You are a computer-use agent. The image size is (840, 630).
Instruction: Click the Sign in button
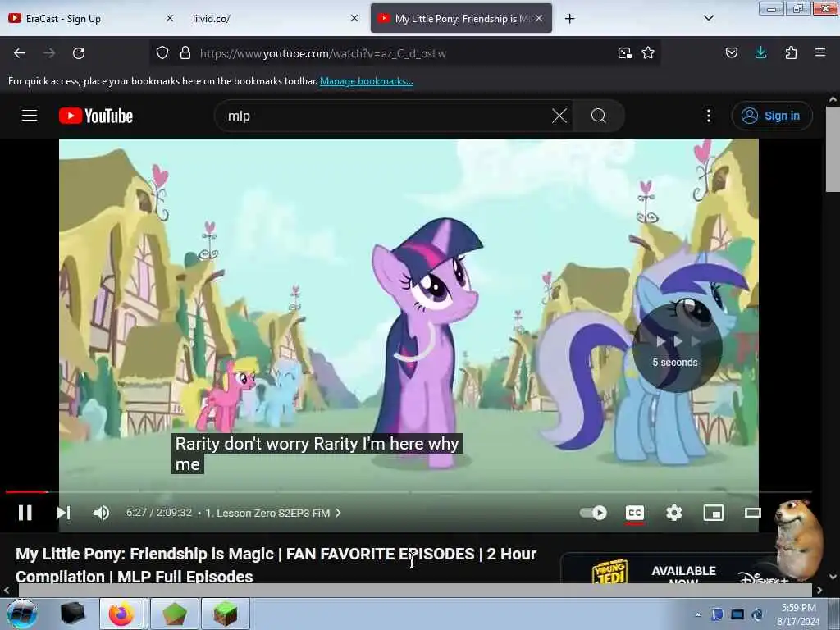click(x=772, y=116)
